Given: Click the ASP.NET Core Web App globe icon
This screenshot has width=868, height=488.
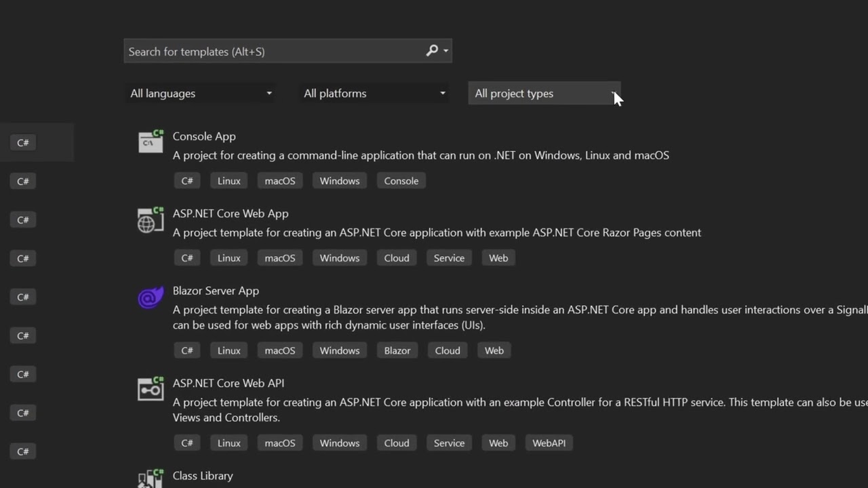Looking at the screenshot, I should [151, 220].
